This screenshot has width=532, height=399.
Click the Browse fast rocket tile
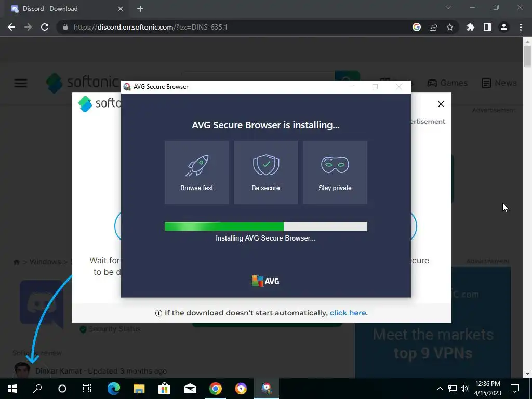click(x=197, y=172)
